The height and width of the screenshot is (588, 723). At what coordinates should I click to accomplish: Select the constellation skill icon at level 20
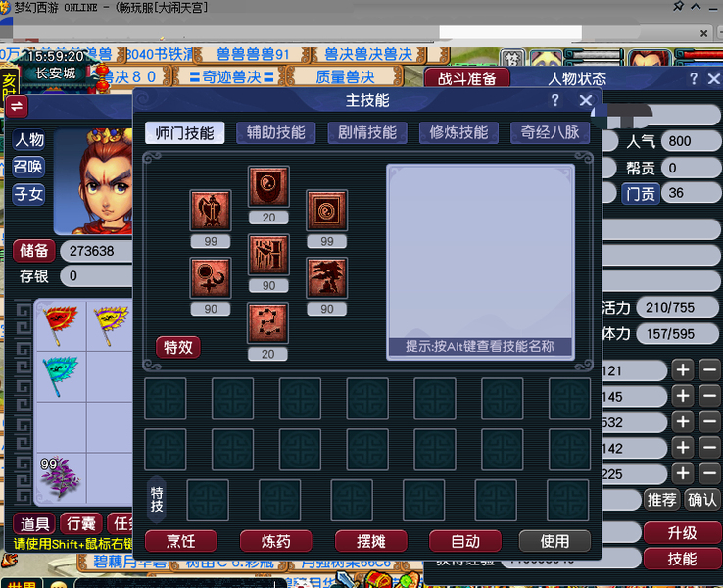pyautogui.click(x=267, y=322)
